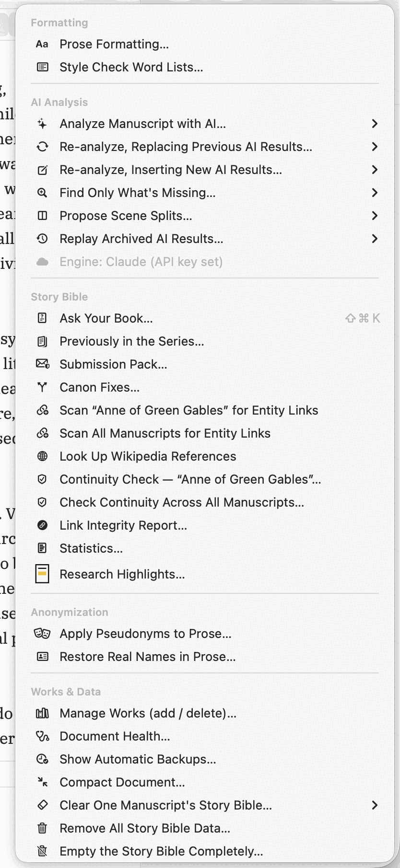Expand the Clear One Manuscript's Story Bible arrow

click(375, 805)
